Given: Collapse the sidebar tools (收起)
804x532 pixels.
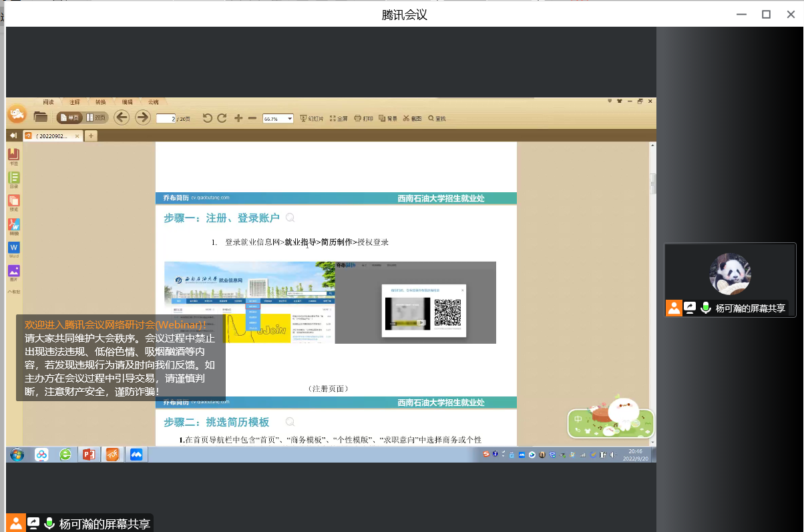Looking at the screenshot, I should [13, 292].
